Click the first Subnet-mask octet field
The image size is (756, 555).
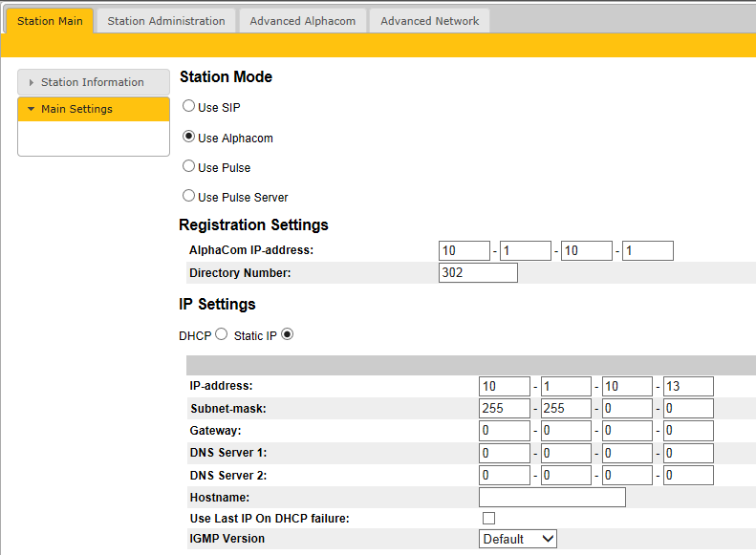(x=505, y=408)
